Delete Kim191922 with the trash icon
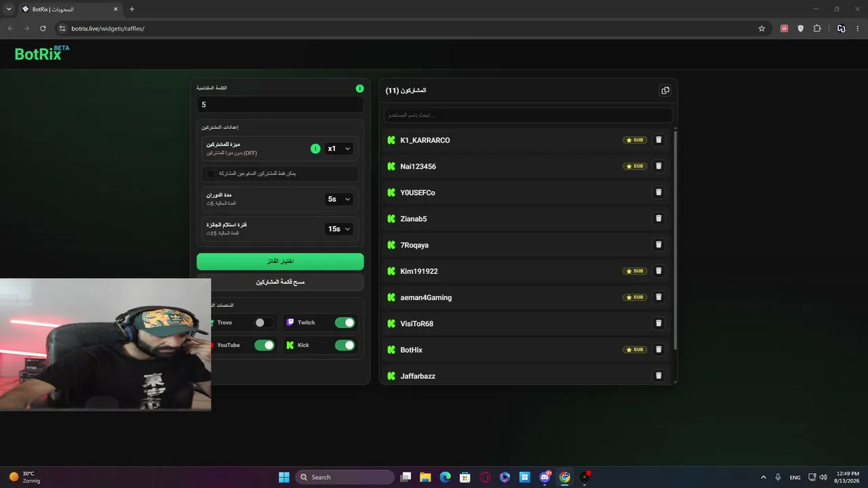Image resolution: width=868 pixels, height=488 pixels. (x=658, y=271)
